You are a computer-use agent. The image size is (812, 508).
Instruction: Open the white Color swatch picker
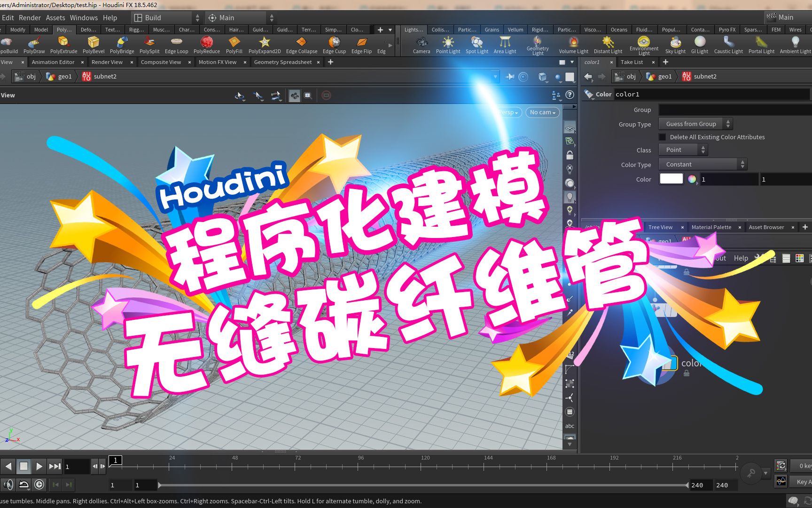click(671, 179)
